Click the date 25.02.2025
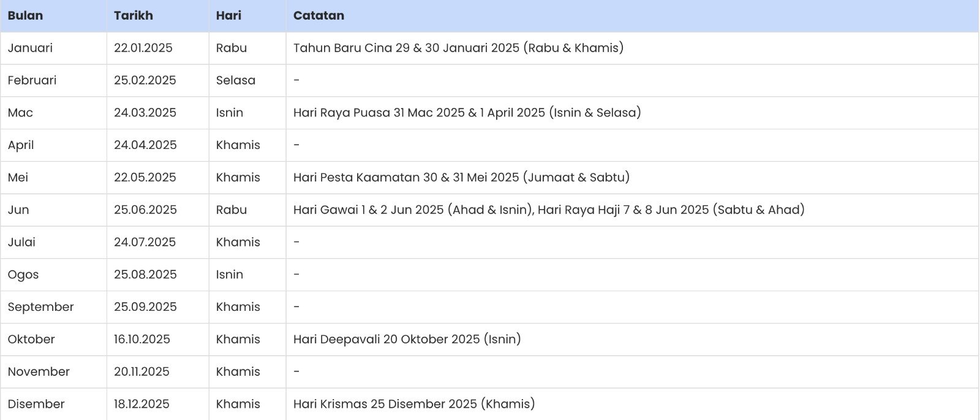This screenshot has width=980, height=420. (145, 80)
